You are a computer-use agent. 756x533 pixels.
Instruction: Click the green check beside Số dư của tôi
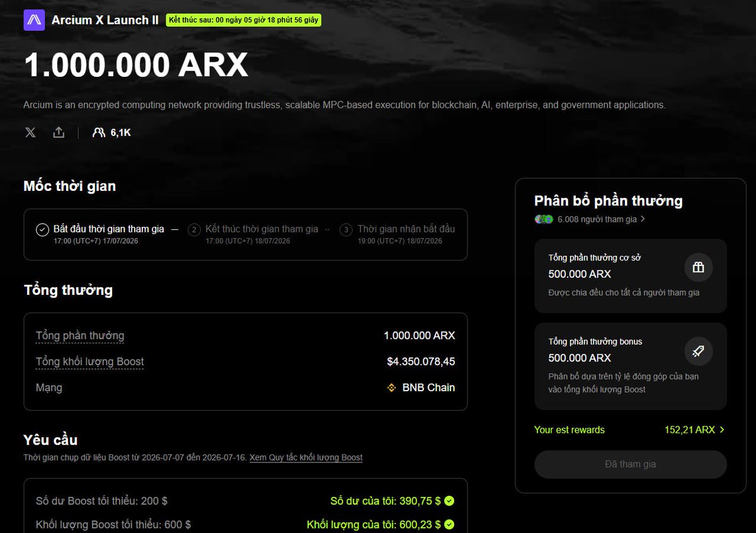click(x=449, y=501)
